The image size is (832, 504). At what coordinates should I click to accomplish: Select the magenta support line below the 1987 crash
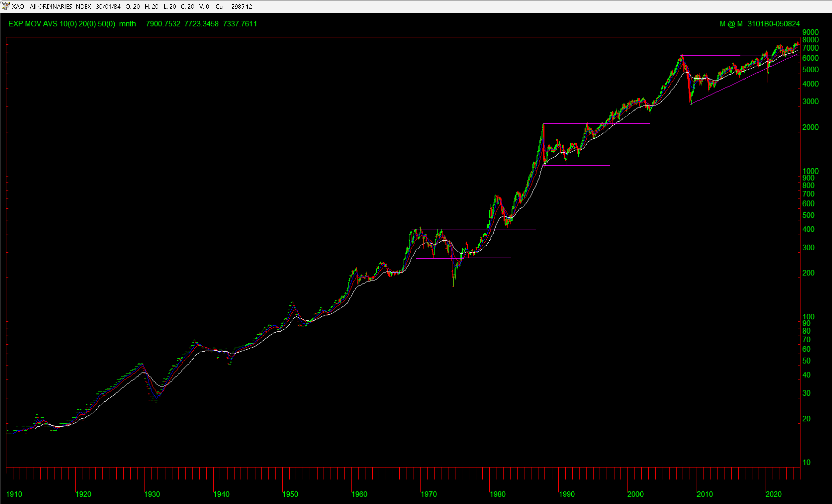tap(577, 166)
